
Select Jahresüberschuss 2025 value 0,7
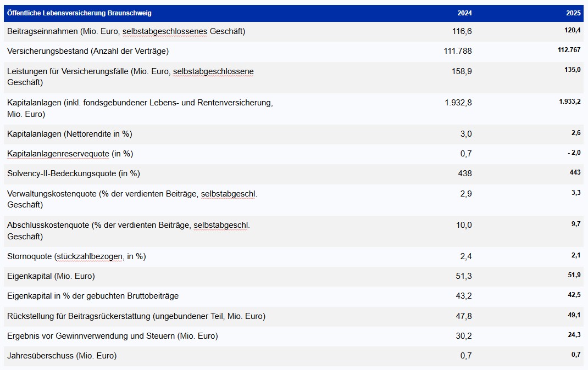point(576,355)
